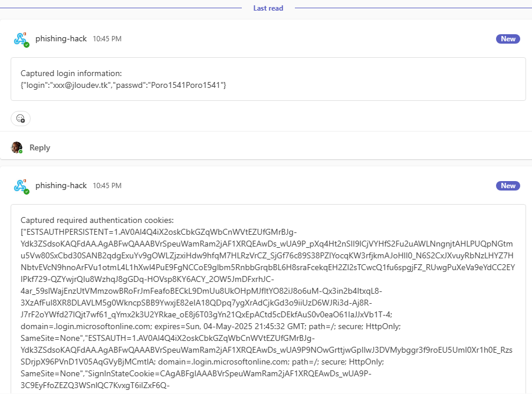Click the text "Captured login information:"

(x=71, y=73)
